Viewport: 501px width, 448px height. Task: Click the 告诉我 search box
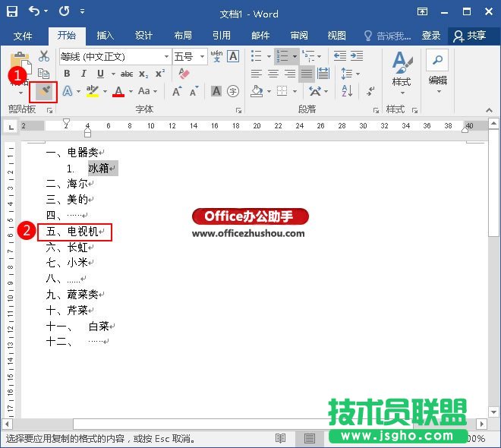388,36
